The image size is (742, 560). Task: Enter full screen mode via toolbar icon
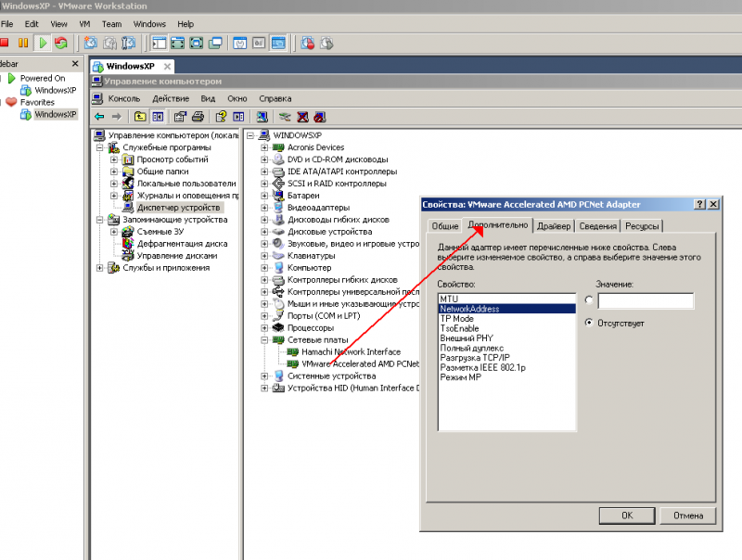[196, 43]
